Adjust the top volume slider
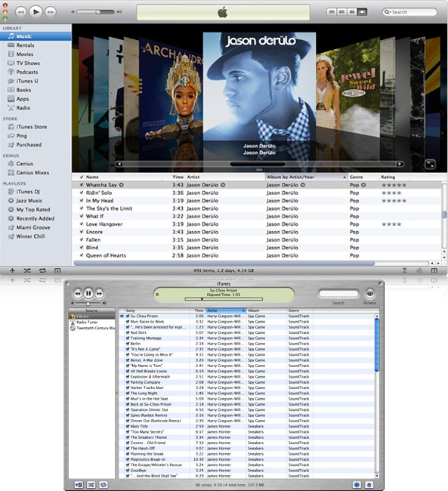The height and width of the screenshot is (491, 448). (x=96, y=12)
